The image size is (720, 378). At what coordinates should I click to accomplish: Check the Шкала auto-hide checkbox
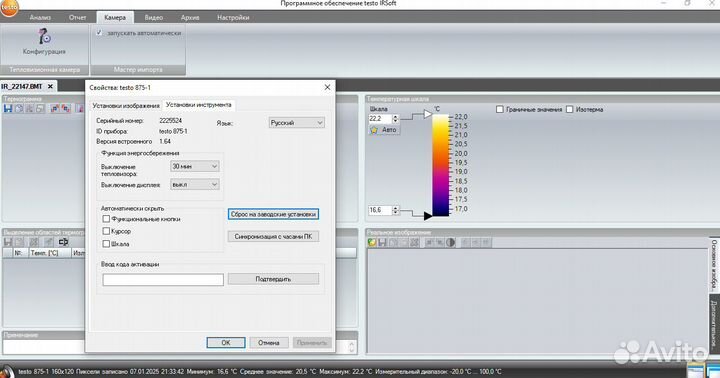click(106, 244)
